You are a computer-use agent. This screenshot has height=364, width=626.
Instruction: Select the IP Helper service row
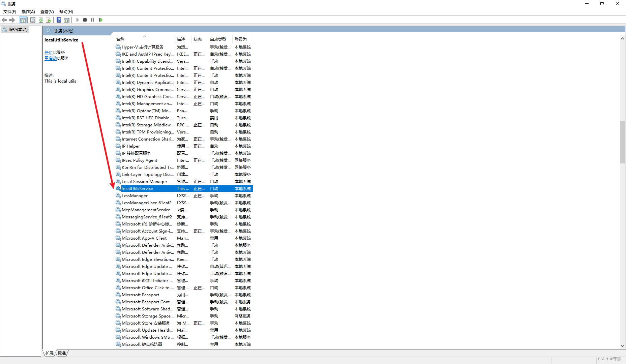tap(184, 146)
